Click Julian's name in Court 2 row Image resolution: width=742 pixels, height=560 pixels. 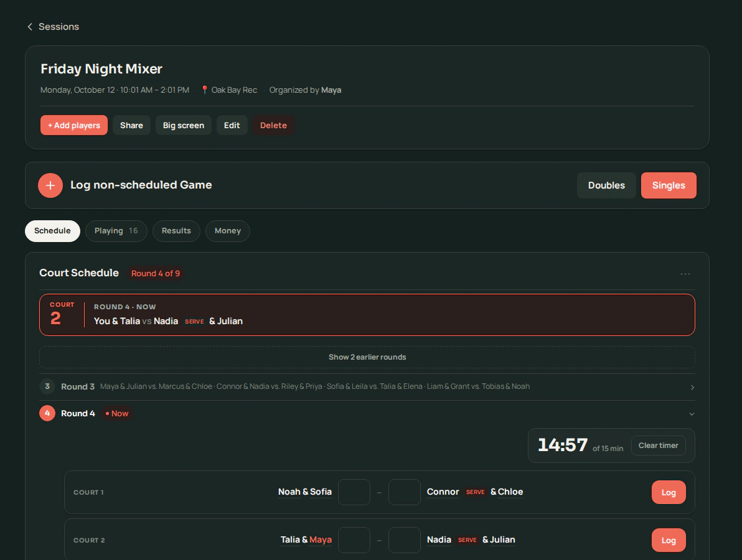tap(502, 539)
